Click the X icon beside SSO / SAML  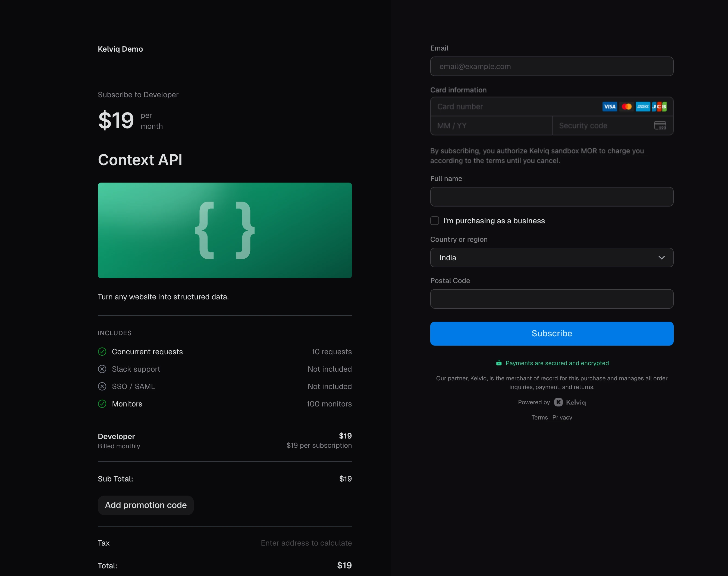coord(102,386)
